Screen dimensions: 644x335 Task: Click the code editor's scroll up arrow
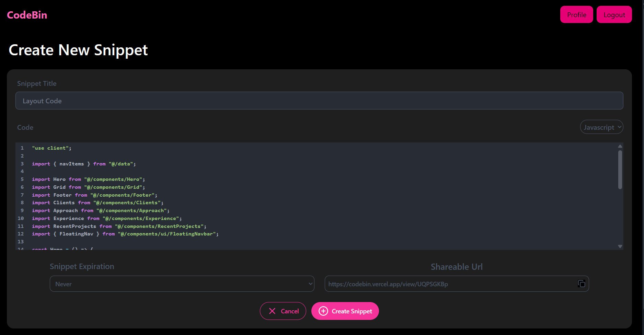click(x=620, y=146)
